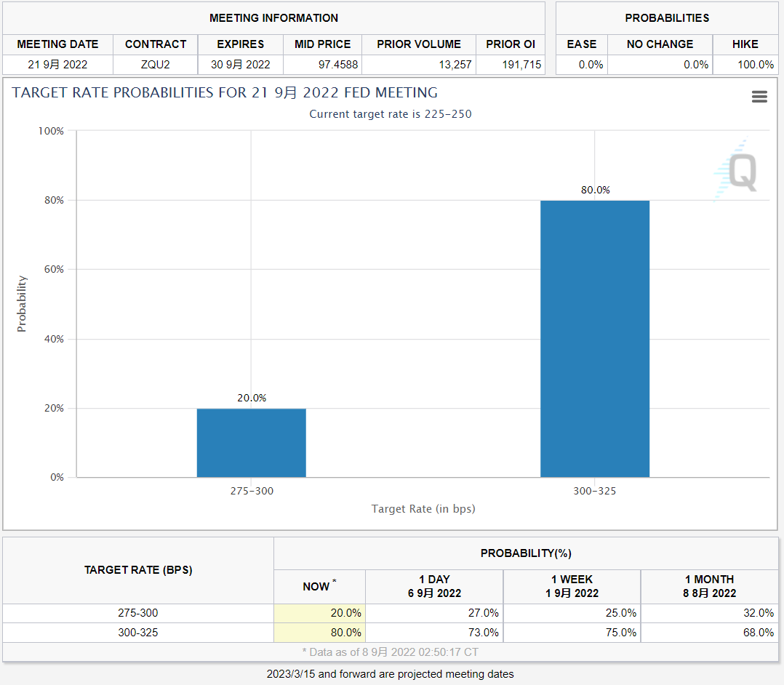This screenshot has height=685, width=784.
Task: Click the 275-300 target rate bar
Action: (251, 442)
